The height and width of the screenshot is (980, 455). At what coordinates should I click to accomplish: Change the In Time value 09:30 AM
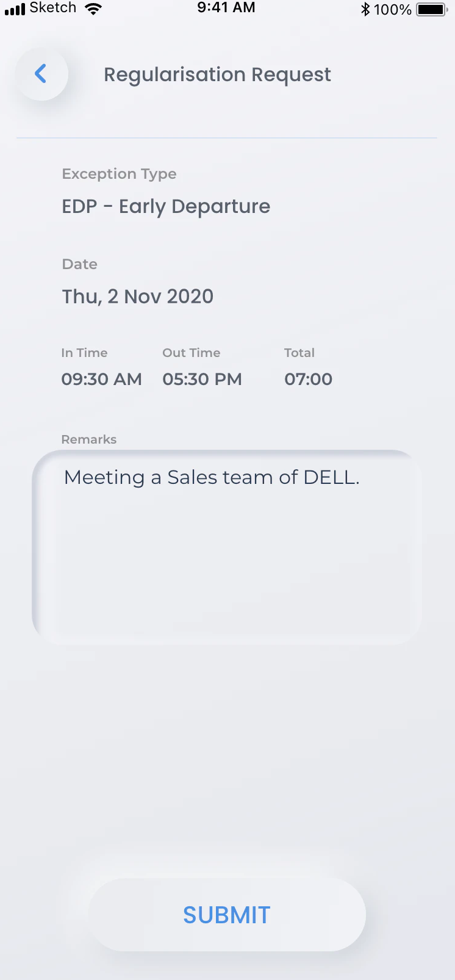point(101,379)
